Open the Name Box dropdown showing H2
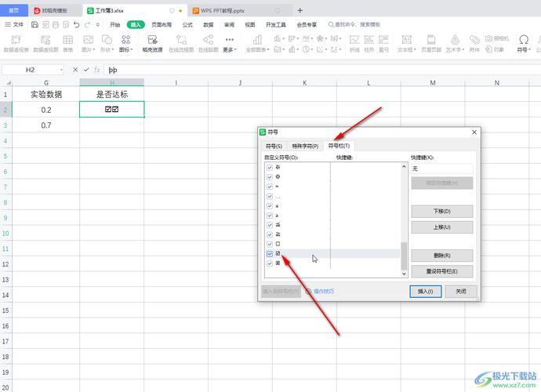This screenshot has width=541, height=392. click(x=61, y=70)
